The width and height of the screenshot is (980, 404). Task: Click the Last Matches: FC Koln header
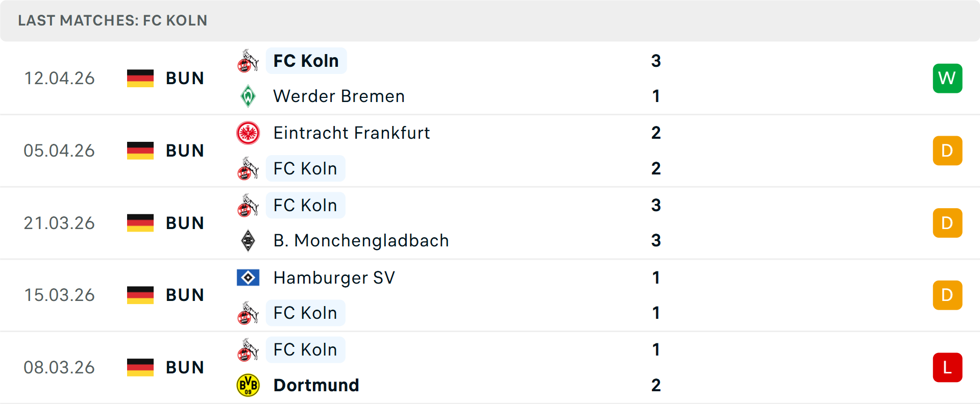point(113,20)
